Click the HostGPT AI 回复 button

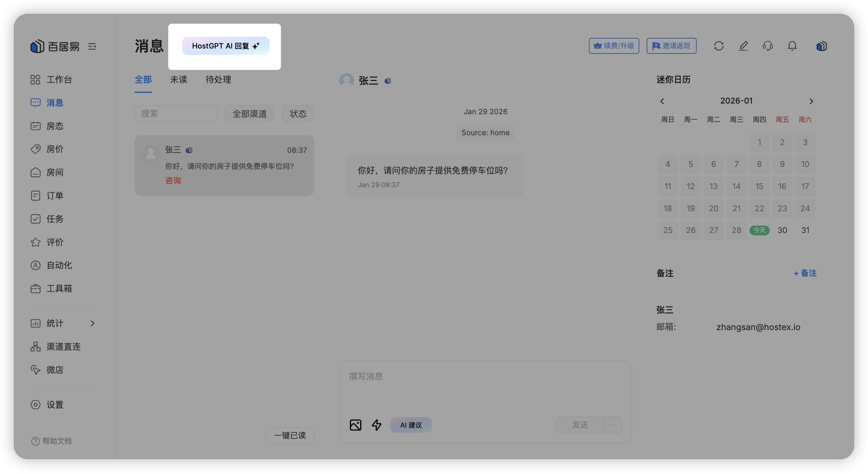[x=226, y=46]
